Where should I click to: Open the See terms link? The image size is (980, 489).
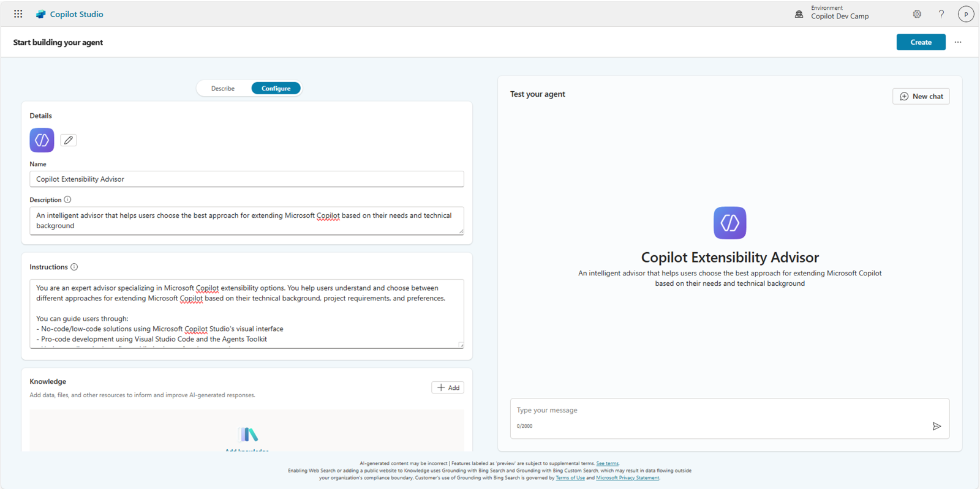point(607,463)
